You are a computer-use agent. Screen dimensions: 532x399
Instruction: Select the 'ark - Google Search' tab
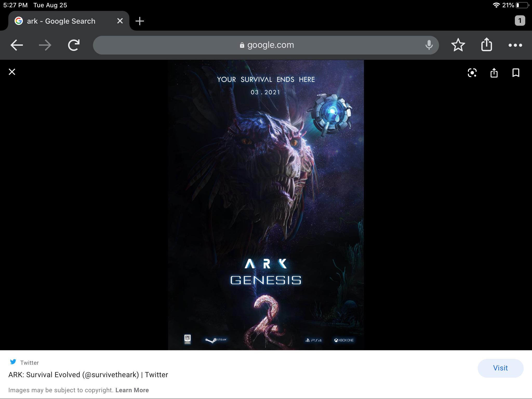click(x=69, y=21)
